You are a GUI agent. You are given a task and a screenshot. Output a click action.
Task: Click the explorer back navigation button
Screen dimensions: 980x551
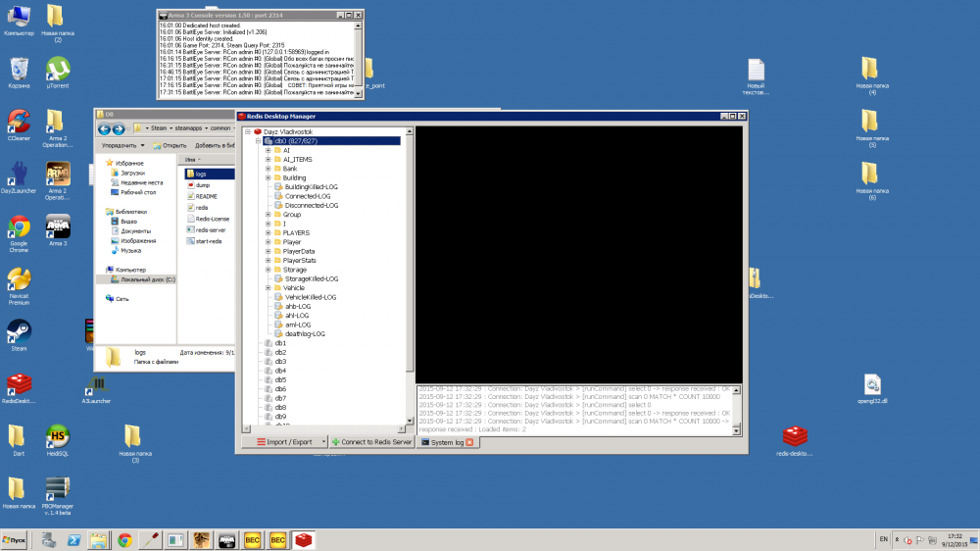pyautogui.click(x=105, y=128)
